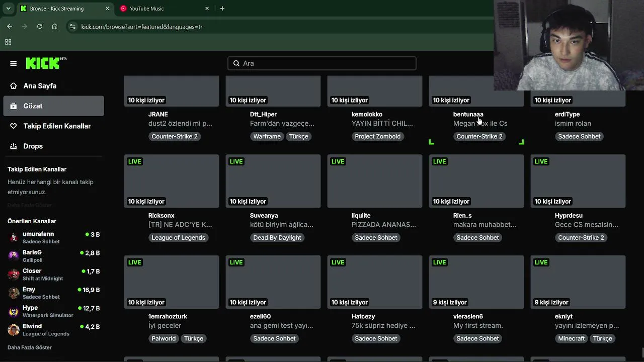
Task: Click the Warframe category tag
Action: pos(267,136)
